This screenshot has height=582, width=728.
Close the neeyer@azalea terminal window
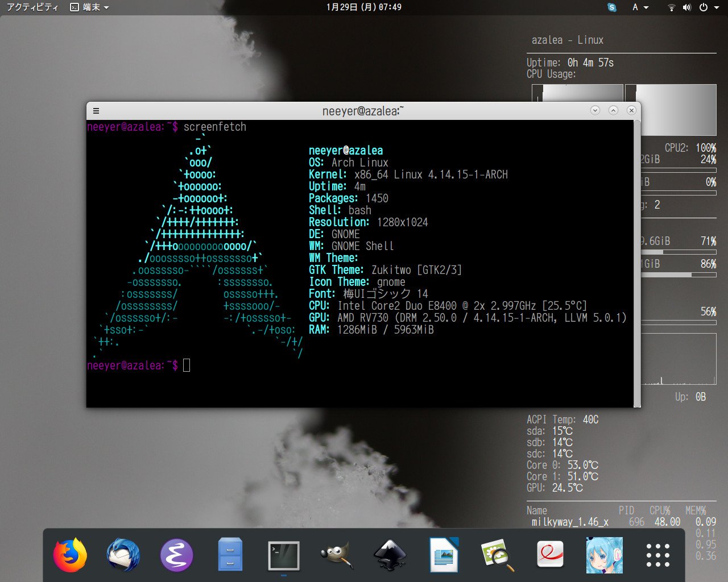[x=631, y=110]
